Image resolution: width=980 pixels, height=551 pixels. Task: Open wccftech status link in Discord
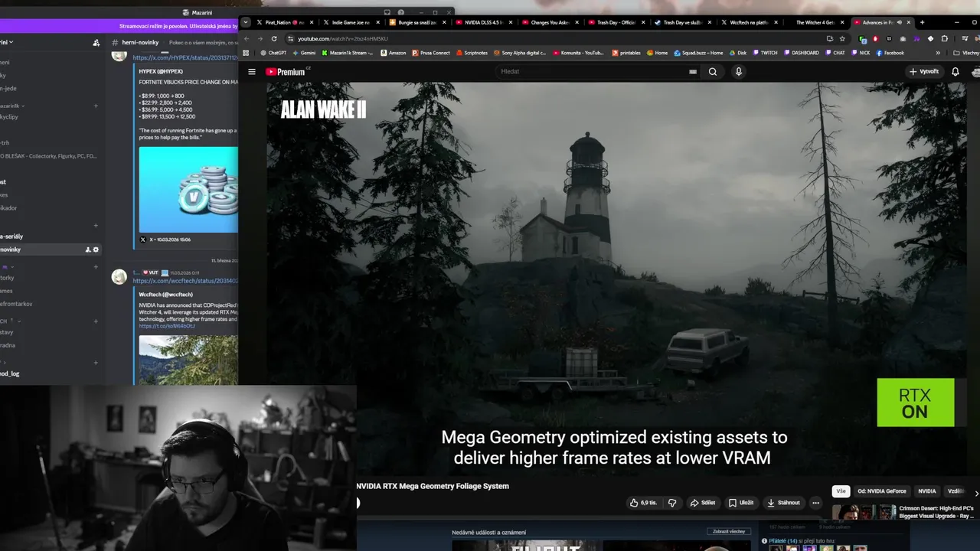point(185,281)
